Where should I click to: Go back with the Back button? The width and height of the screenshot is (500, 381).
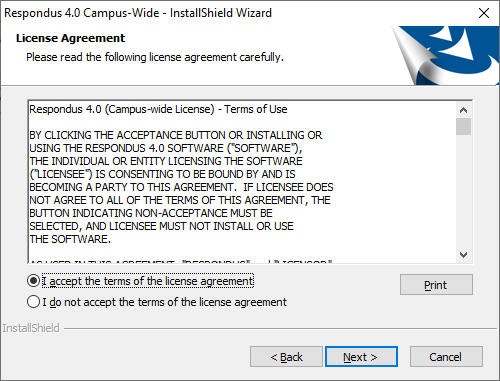(286, 357)
